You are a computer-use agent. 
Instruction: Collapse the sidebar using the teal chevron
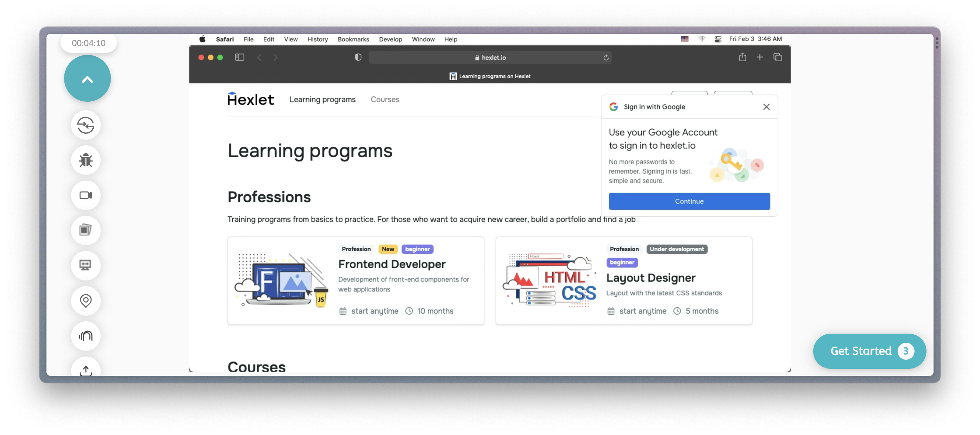tap(87, 78)
